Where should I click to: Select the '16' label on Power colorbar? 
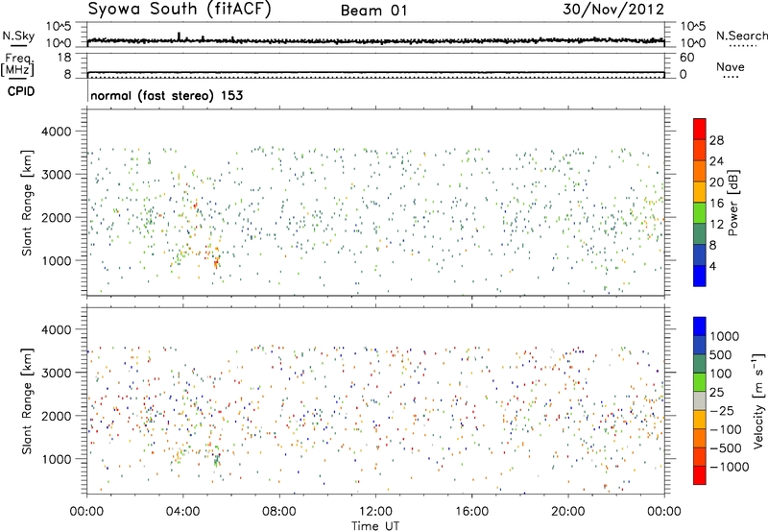click(716, 204)
